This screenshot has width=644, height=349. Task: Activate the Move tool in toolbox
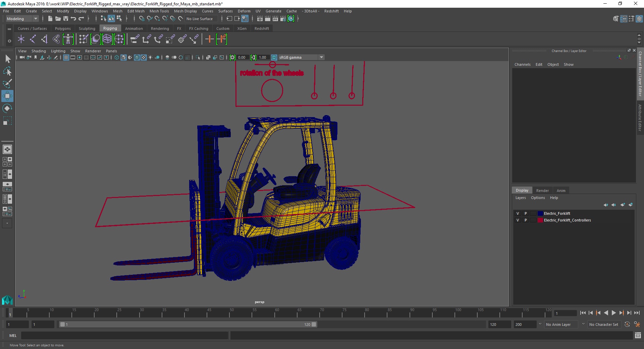pyautogui.click(x=7, y=96)
